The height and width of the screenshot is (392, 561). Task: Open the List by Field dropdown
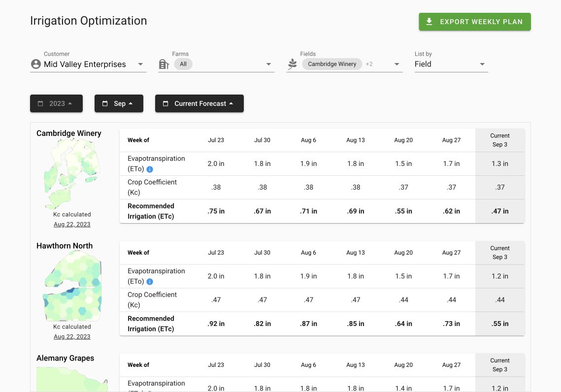451,64
